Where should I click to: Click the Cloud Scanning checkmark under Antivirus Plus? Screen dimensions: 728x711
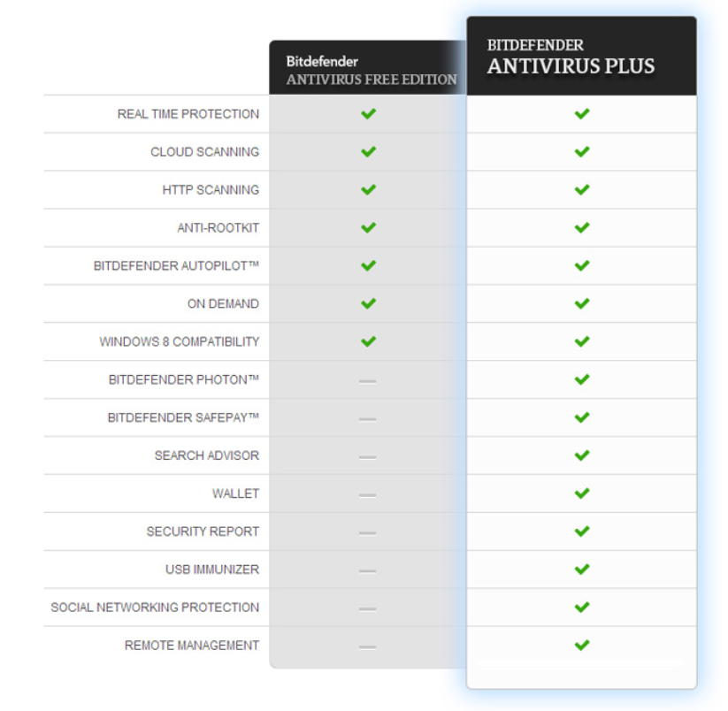582,152
